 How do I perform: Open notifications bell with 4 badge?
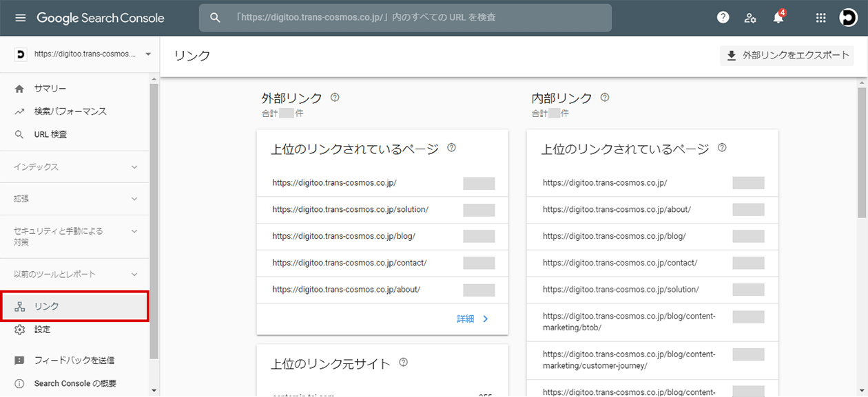tap(778, 18)
